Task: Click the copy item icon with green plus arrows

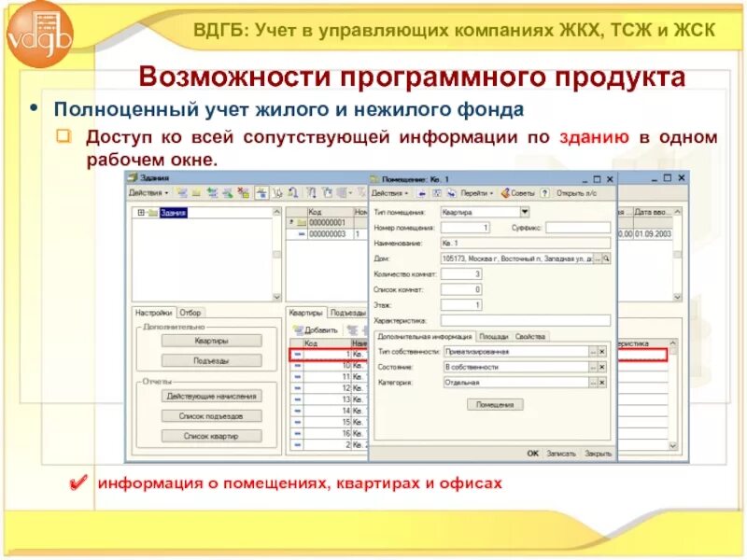Action: click(x=212, y=193)
